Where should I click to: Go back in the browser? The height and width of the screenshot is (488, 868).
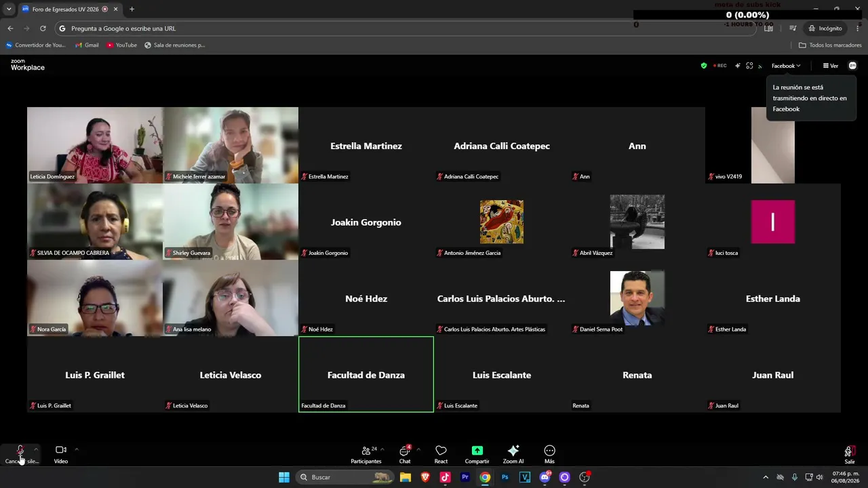10,28
